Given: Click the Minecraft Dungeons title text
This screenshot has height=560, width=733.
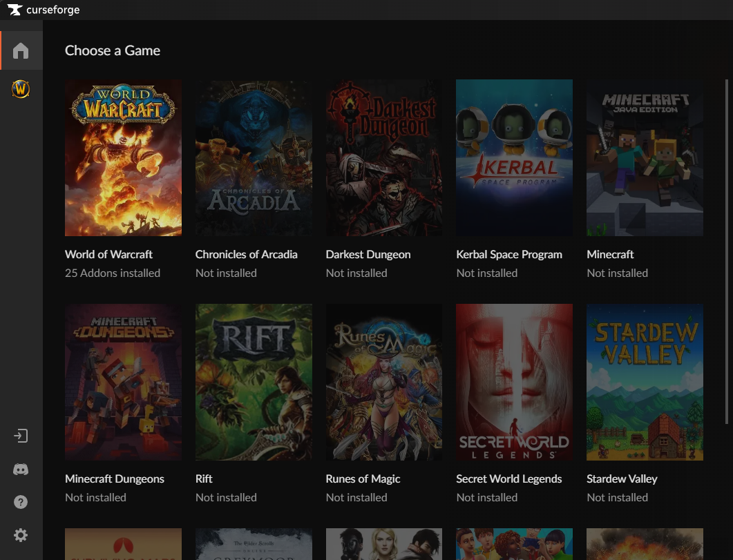Looking at the screenshot, I should tap(115, 479).
